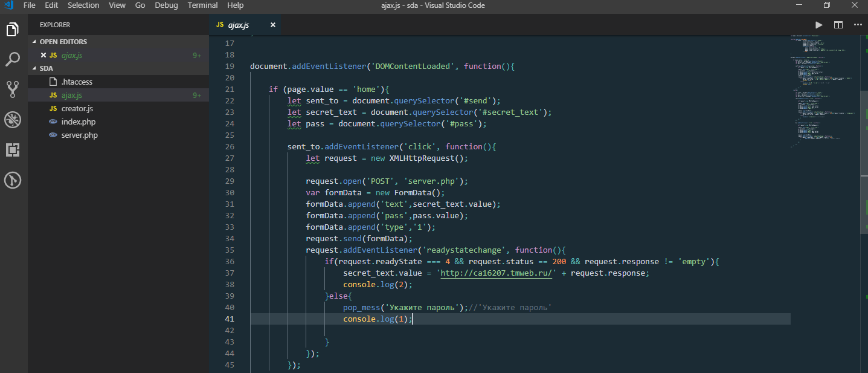
Task: Click line number 19 in gutter
Action: tap(228, 66)
